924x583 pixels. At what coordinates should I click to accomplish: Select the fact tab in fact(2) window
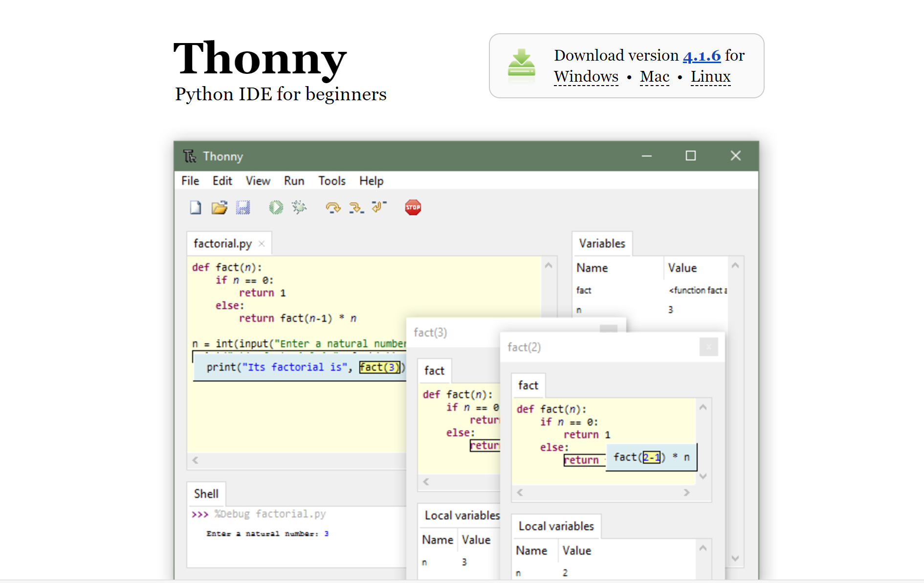tap(528, 385)
